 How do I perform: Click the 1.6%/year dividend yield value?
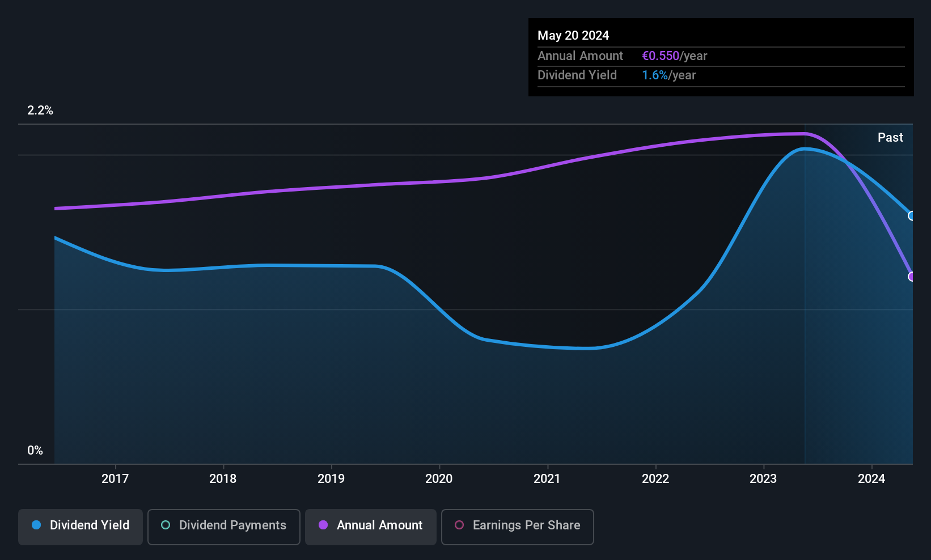tap(669, 75)
